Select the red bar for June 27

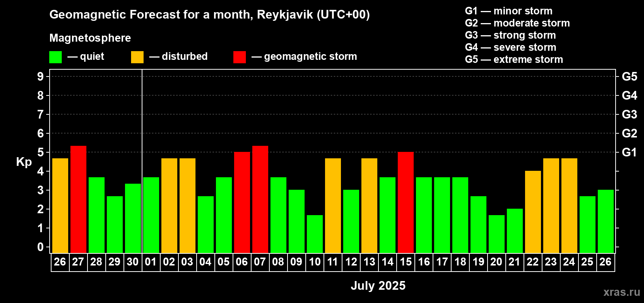(x=78, y=199)
